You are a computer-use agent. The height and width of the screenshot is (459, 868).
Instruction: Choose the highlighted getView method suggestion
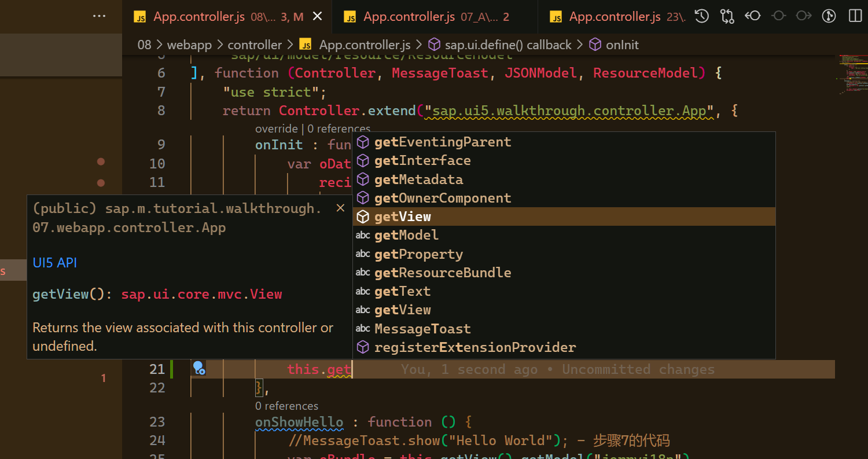pyautogui.click(x=564, y=216)
